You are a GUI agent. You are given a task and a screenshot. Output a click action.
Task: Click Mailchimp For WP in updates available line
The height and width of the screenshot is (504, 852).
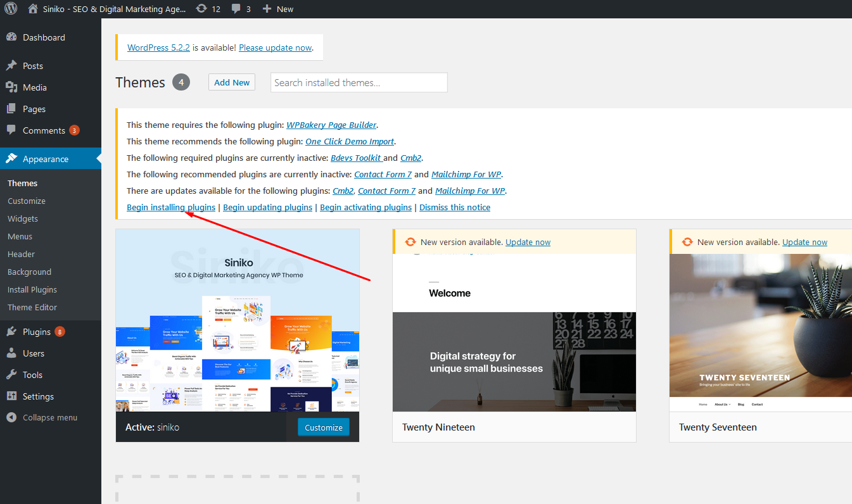[x=470, y=191]
